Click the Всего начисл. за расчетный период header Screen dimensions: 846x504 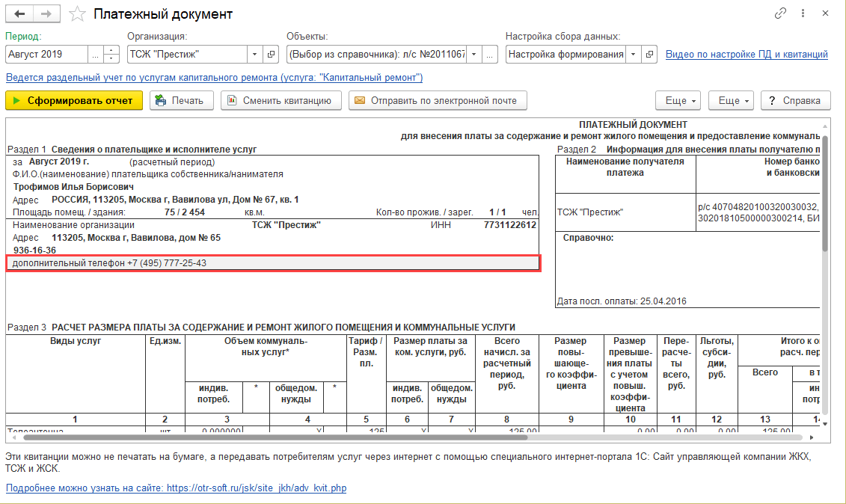506,374
